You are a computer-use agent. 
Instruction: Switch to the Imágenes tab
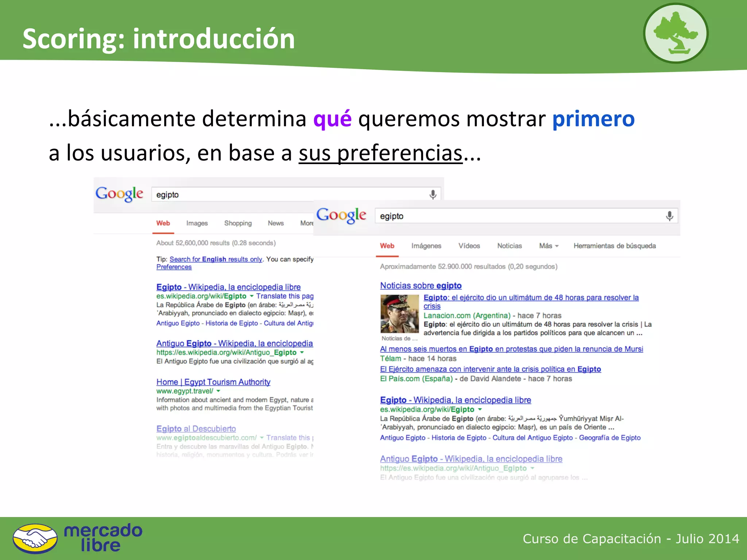tap(426, 246)
